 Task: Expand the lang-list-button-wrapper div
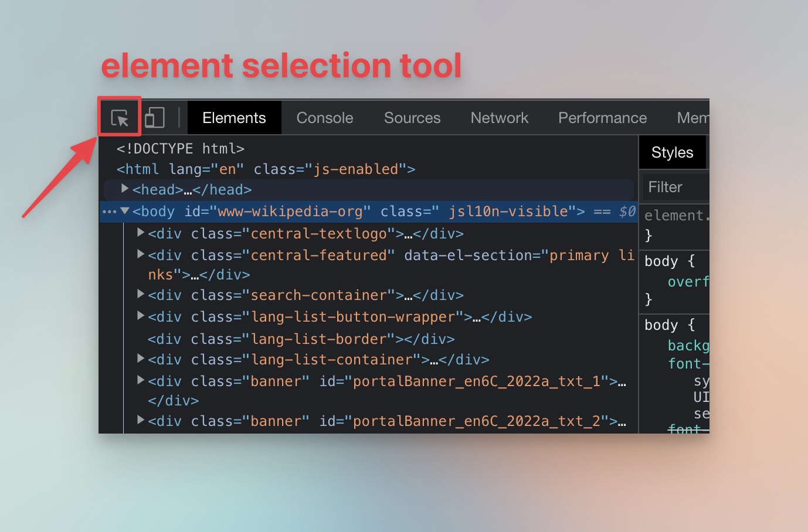coord(141,316)
